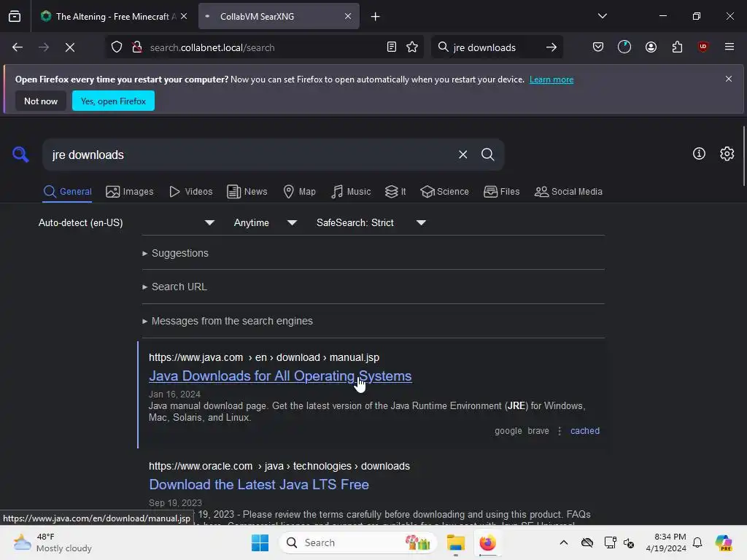
Task: Click the insecure connection lock icon
Action: point(137,47)
